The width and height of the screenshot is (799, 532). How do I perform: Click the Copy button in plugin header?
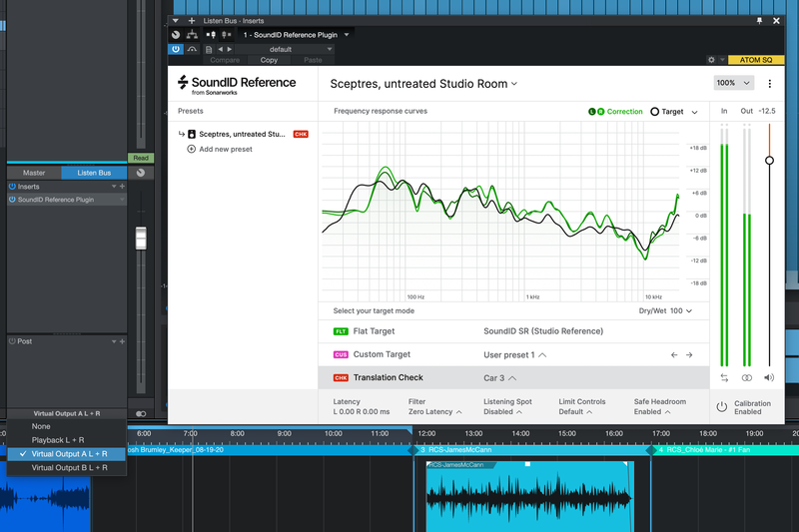point(269,60)
